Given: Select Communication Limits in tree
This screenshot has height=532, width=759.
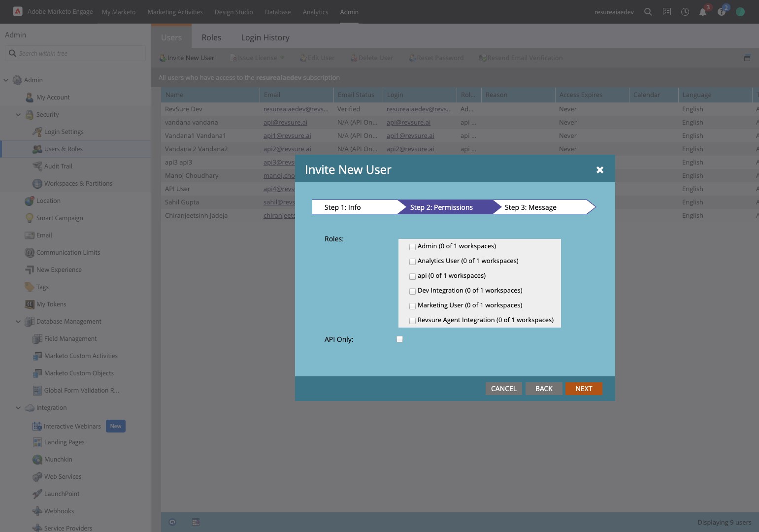Looking at the screenshot, I should [x=68, y=252].
